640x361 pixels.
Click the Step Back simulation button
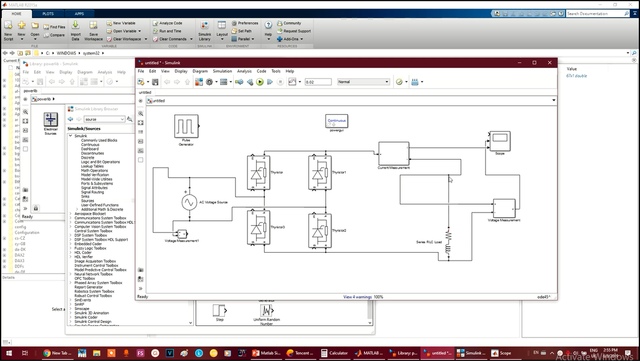250,82
